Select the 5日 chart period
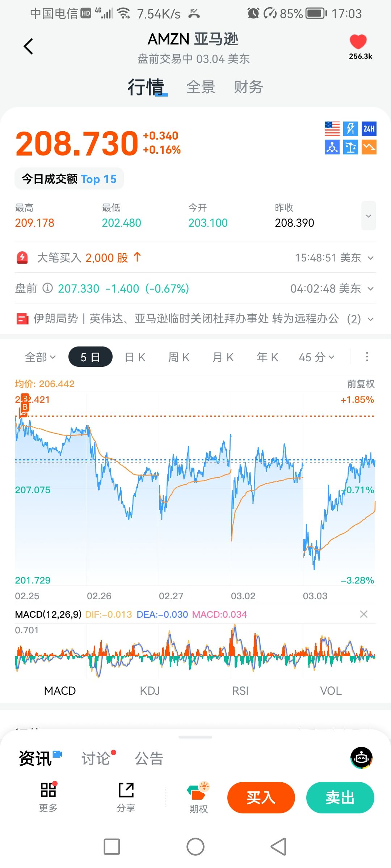This screenshot has width=391, height=868. (90, 357)
